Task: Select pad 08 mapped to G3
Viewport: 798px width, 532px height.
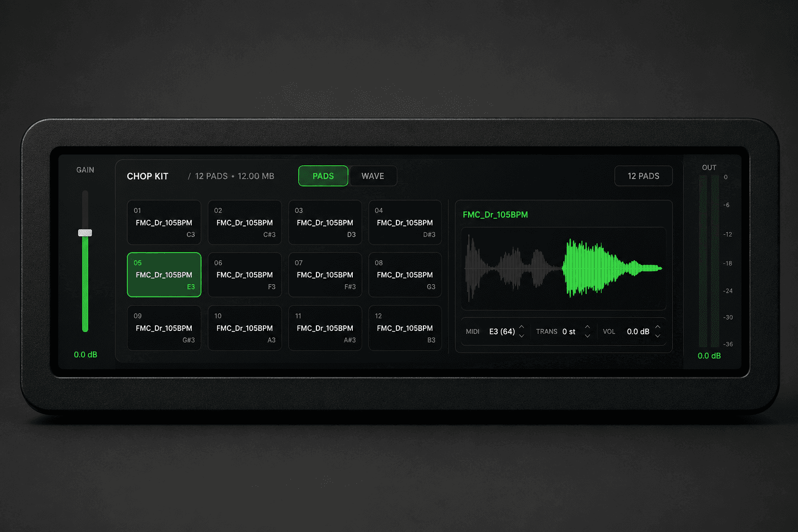Action: pos(405,275)
